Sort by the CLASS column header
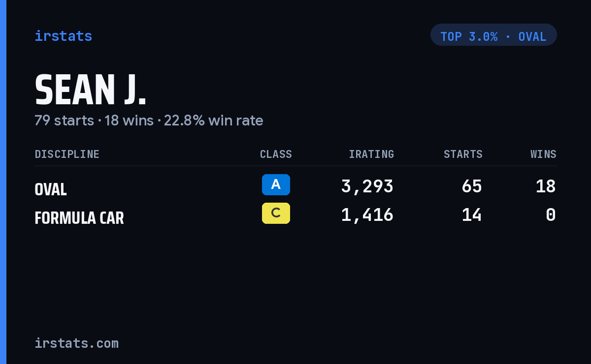The height and width of the screenshot is (364, 591). point(276,154)
